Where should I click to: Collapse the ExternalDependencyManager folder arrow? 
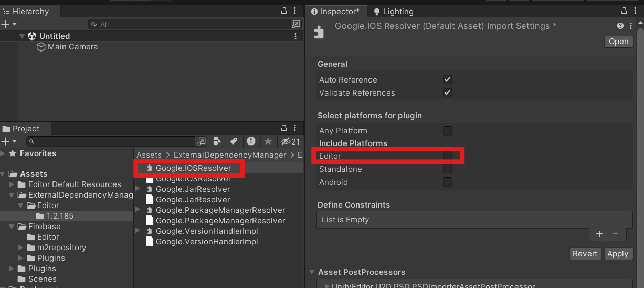point(12,195)
